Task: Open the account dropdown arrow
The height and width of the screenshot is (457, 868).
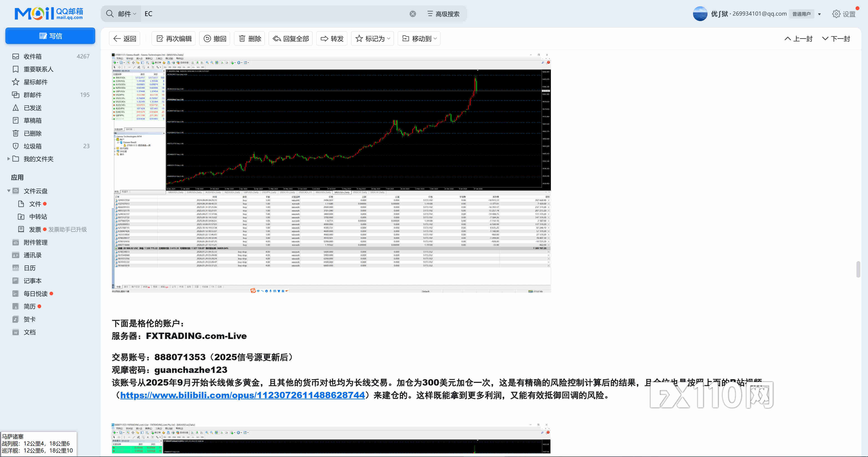Action: click(819, 14)
